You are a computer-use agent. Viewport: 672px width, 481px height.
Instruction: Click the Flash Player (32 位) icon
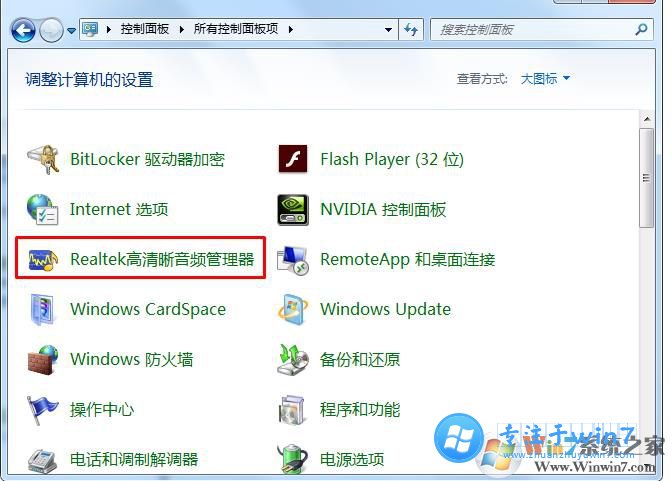[293, 159]
